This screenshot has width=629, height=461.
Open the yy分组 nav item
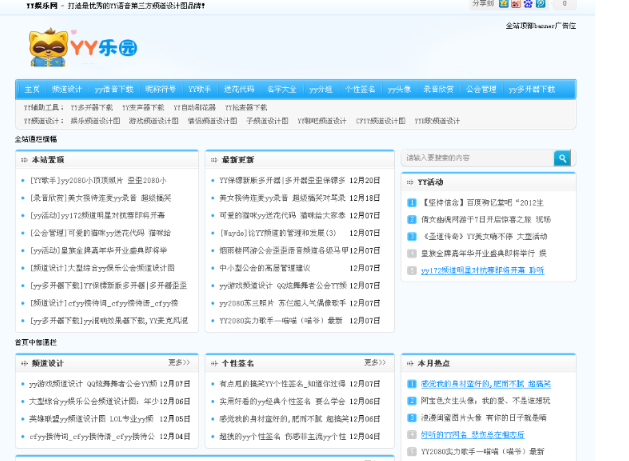pyautogui.click(x=321, y=89)
